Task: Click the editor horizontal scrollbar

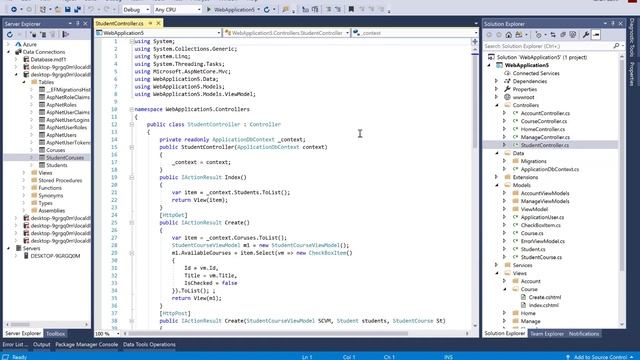Action: [268, 333]
